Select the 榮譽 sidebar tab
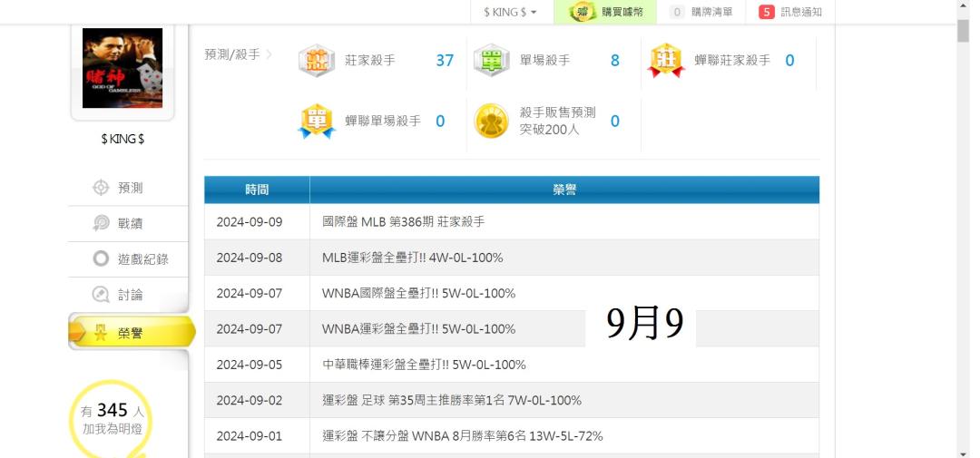Image resolution: width=980 pixels, height=458 pixels. coord(132,333)
